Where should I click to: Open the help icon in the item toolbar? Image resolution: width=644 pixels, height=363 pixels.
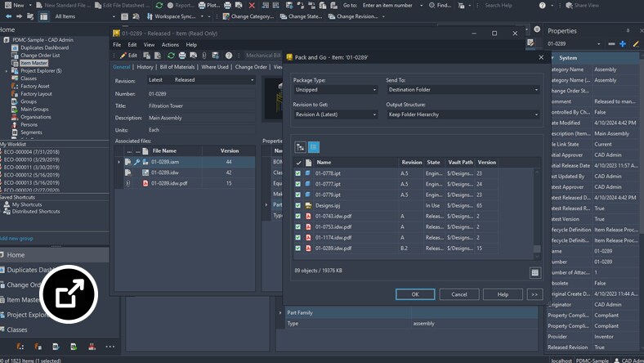click(228, 56)
